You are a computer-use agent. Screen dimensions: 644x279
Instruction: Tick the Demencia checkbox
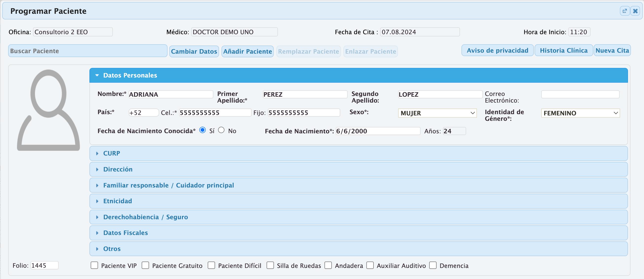coord(433,265)
